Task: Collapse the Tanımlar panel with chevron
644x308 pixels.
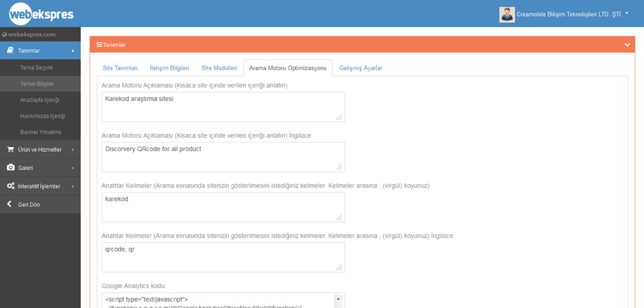Action: (627, 45)
